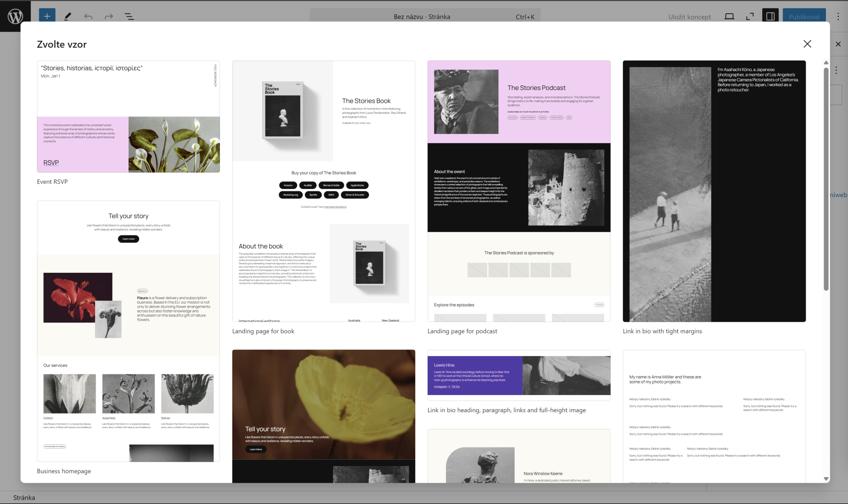This screenshot has width=848, height=504.
Task: Open the block inserter
Action: pyautogui.click(x=46, y=16)
